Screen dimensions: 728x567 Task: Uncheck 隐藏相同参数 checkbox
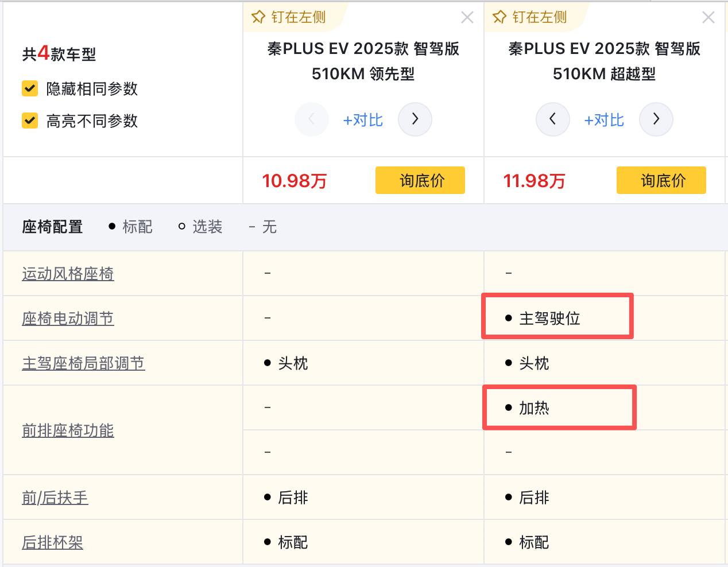30,89
